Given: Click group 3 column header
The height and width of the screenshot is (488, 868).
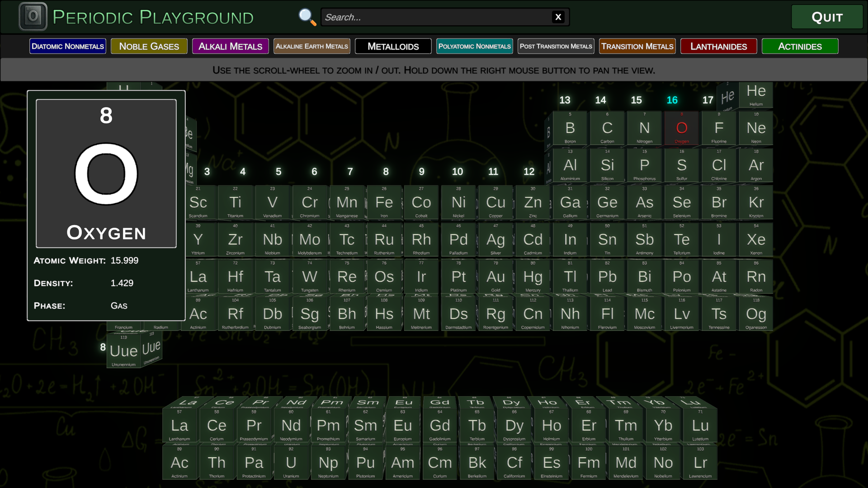Looking at the screenshot, I should pos(207,172).
